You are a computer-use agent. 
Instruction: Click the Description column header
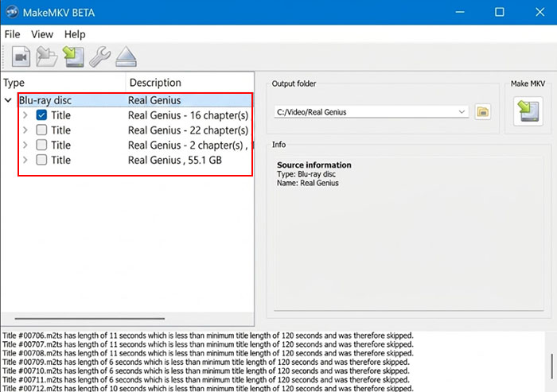tap(189, 83)
